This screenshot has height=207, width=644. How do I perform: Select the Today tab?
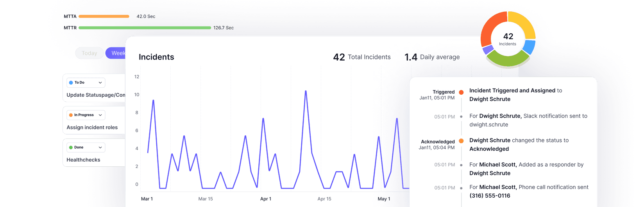(89, 53)
